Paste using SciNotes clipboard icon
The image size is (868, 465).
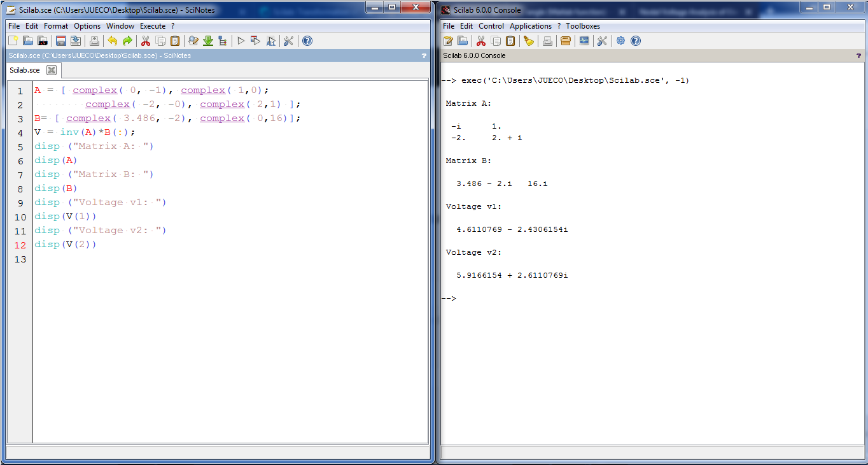[175, 41]
